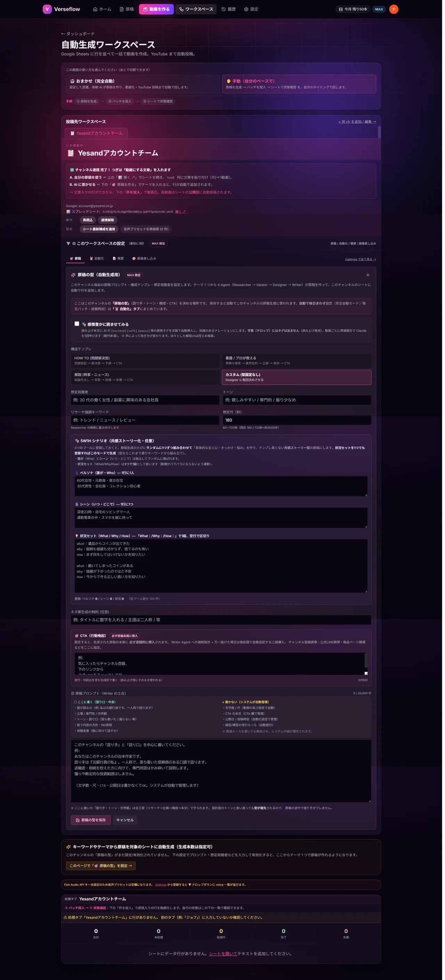445x980 pixels.
Task: Click 原稿の型を保存 button
Action: click(x=91, y=820)
